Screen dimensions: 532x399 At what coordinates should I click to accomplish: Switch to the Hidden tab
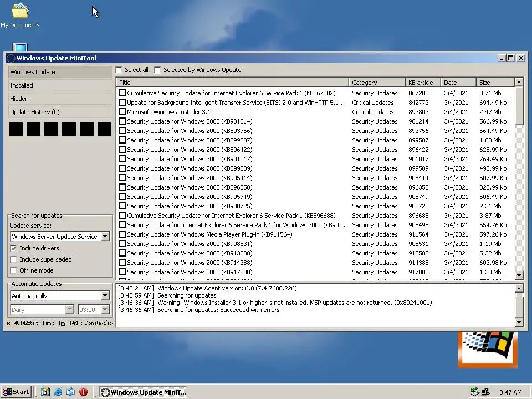point(60,99)
